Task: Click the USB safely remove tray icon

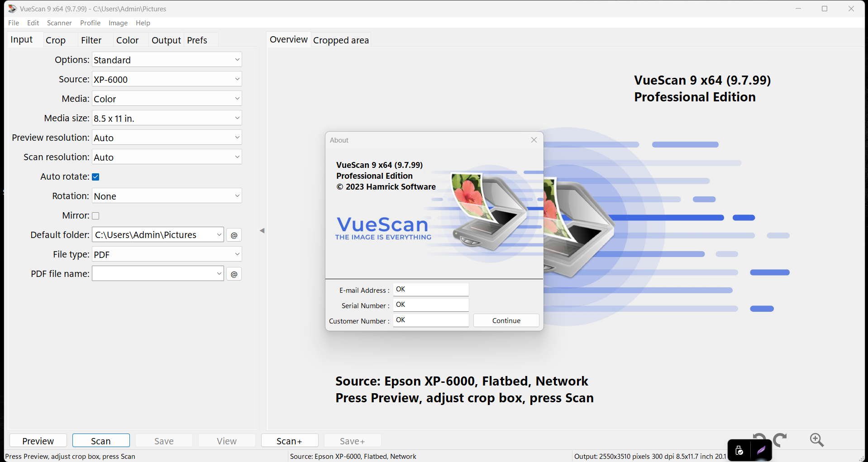Action: [739, 451]
